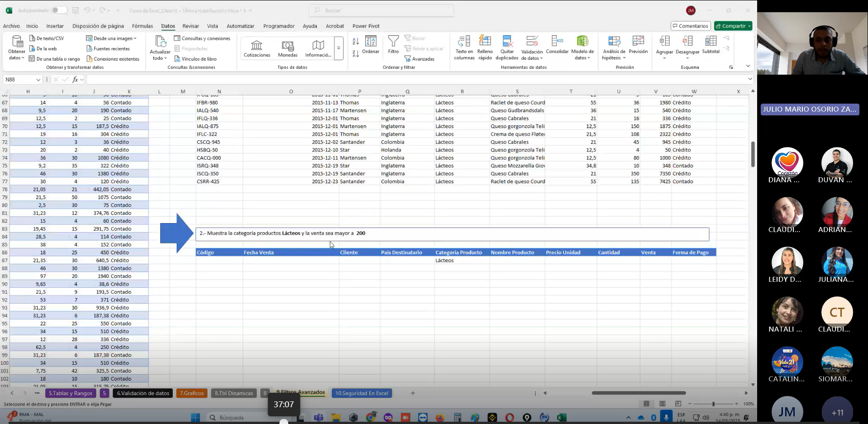Screen dimensions: 868x424
Task: Click the Compartir button
Action: 733,26
